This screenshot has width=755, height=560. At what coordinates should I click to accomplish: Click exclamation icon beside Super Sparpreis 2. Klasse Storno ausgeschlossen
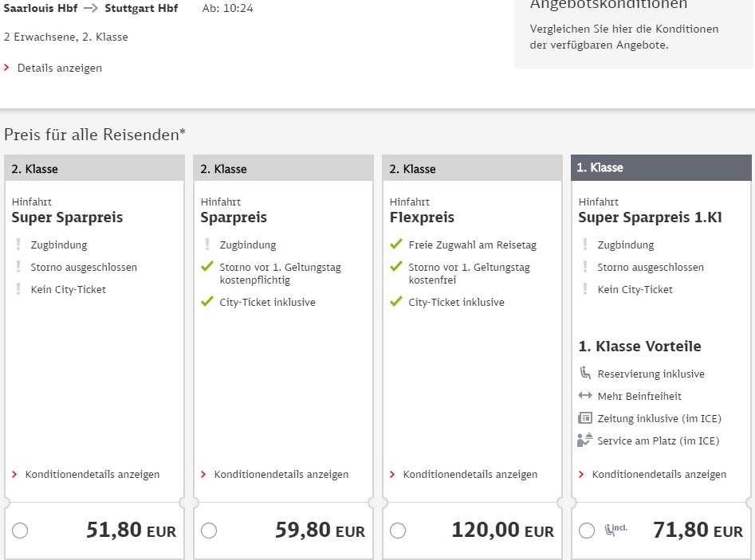click(x=18, y=267)
